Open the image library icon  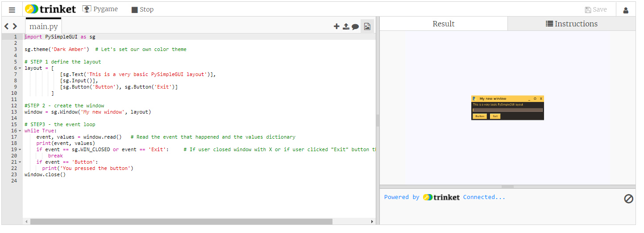367,26
